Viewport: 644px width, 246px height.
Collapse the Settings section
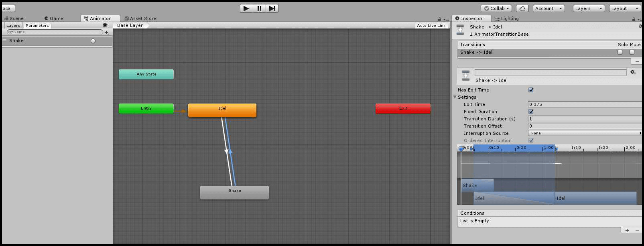click(x=455, y=97)
